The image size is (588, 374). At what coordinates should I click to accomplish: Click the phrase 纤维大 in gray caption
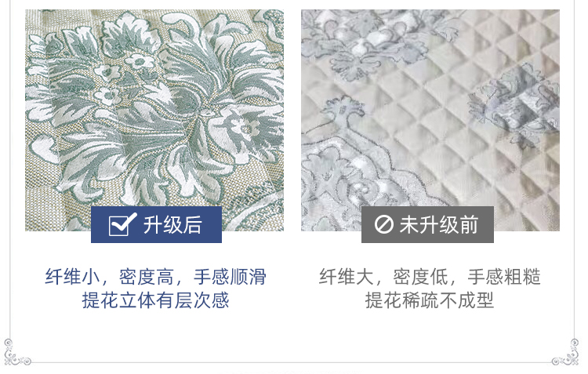tap(347, 277)
